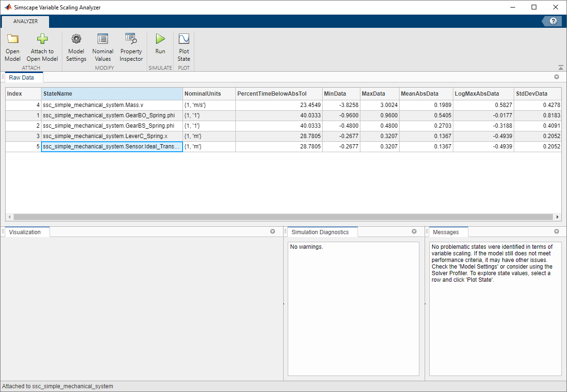Screen dimensions: 567x392
Task: Open the Messages panel options arrow
Action: point(556,231)
